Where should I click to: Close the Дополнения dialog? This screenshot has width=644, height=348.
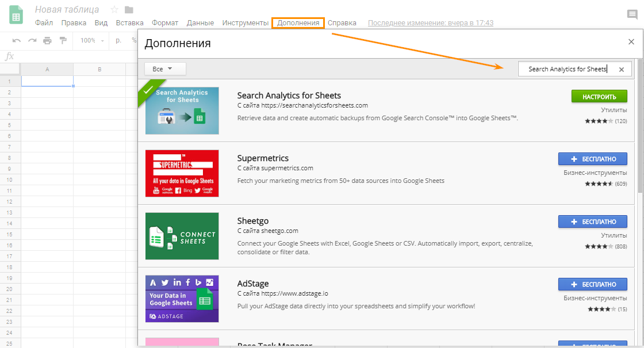click(631, 41)
